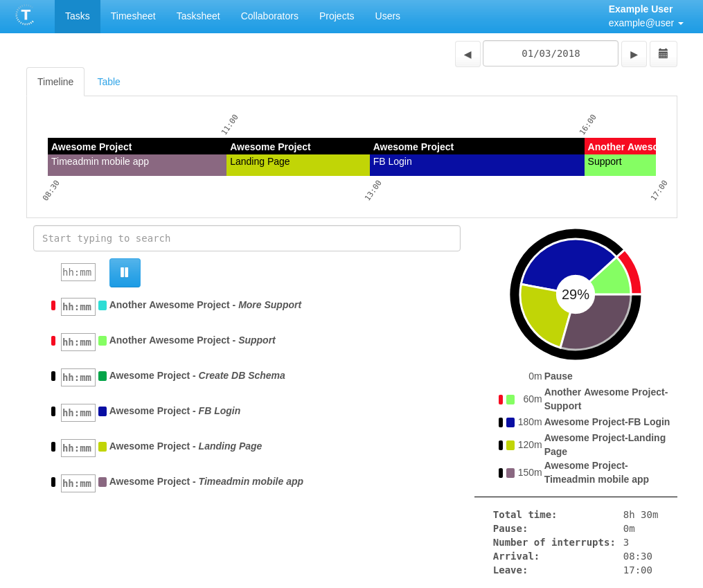The image size is (703, 588).
Task: Open the Collaborators page
Action: coord(269,16)
